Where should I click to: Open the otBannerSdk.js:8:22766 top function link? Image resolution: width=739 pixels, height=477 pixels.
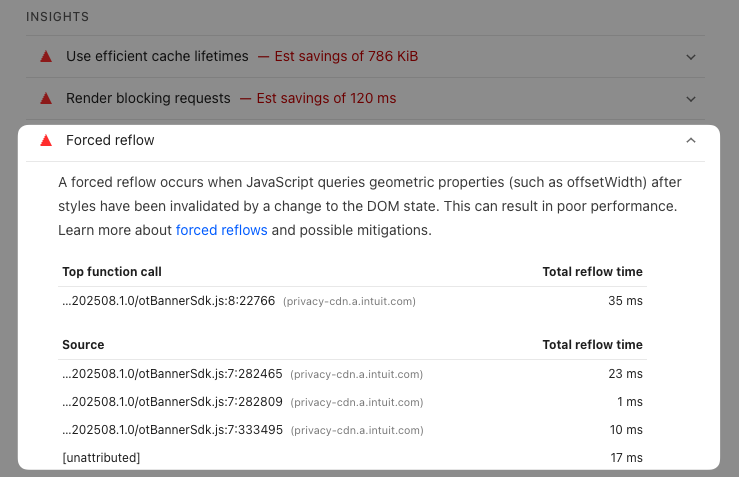point(169,301)
